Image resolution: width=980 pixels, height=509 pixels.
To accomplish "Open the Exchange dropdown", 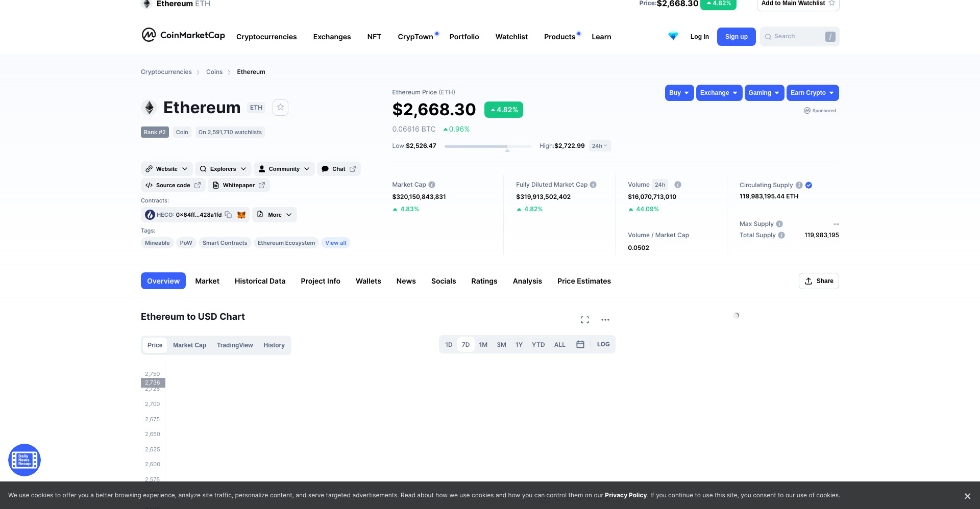I will [719, 93].
